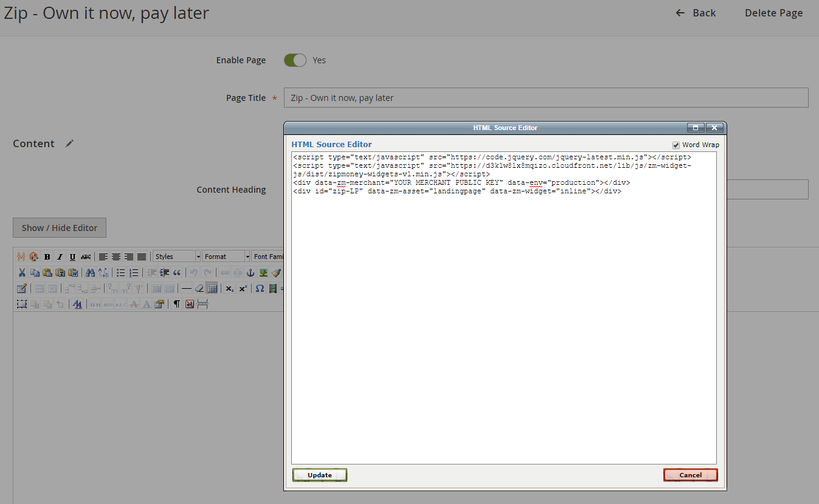819x504 pixels.
Task: Insert embedded media film icon
Action: coord(272,288)
